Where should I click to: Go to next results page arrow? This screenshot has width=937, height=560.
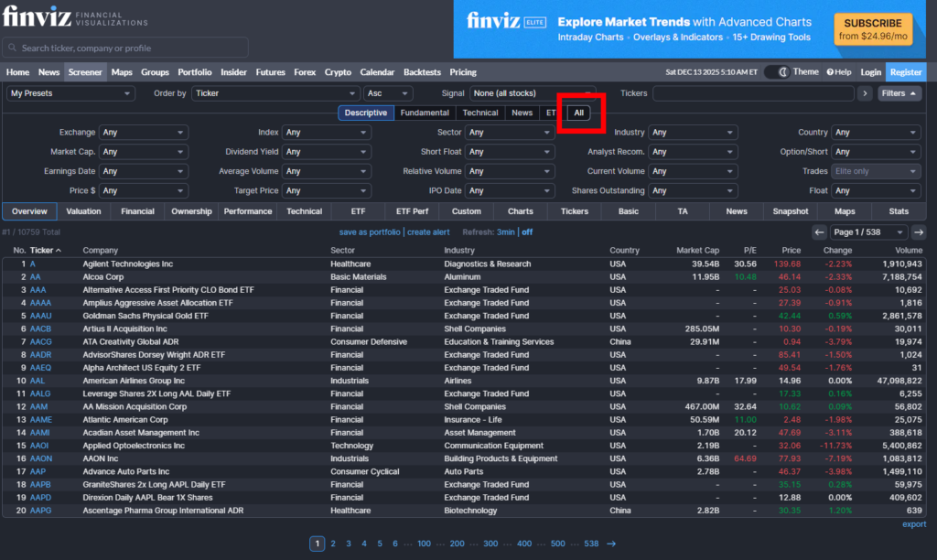click(x=919, y=232)
